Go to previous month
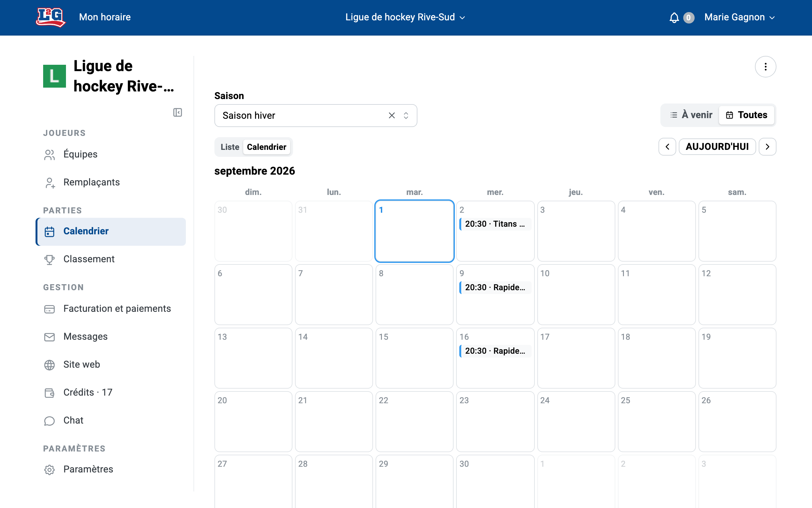The height and width of the screenshot is (508, 812). click(x=667, y=147)
